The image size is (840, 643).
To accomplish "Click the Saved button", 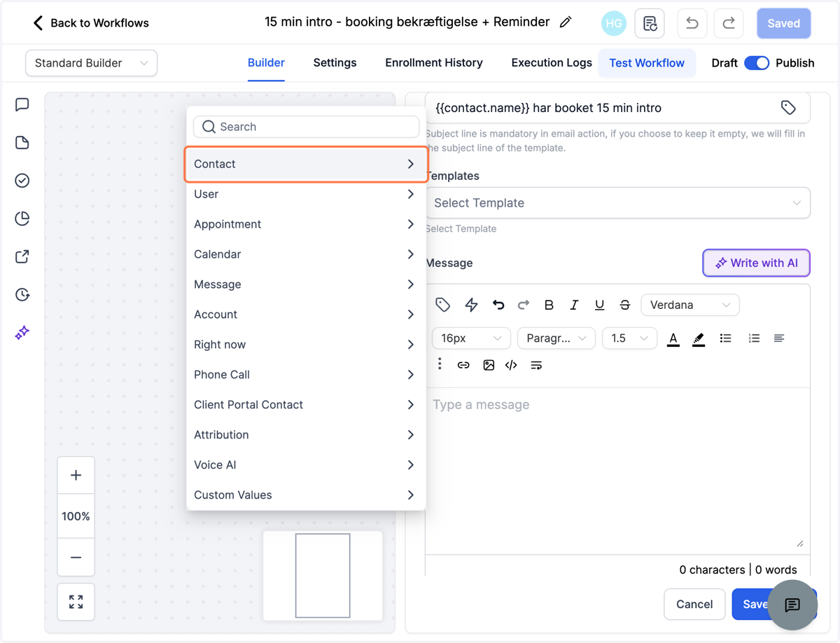I will coord(784,23).
